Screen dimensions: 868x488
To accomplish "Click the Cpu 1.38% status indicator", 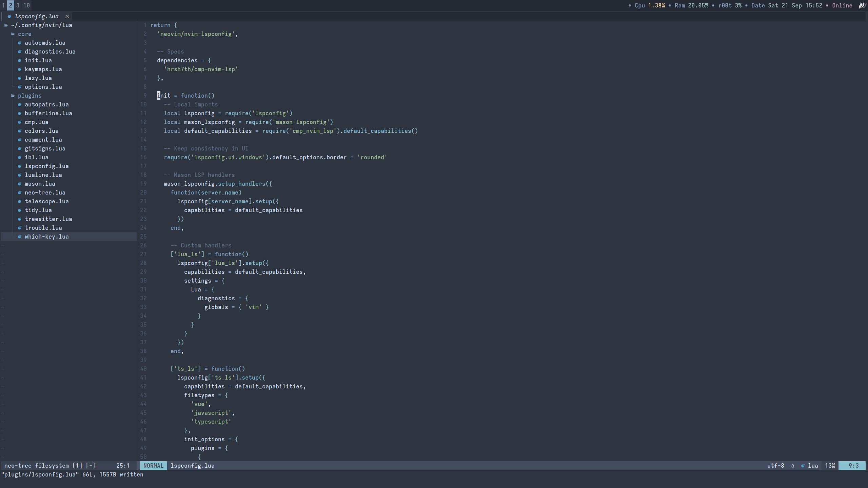I will tap(650, 5).
